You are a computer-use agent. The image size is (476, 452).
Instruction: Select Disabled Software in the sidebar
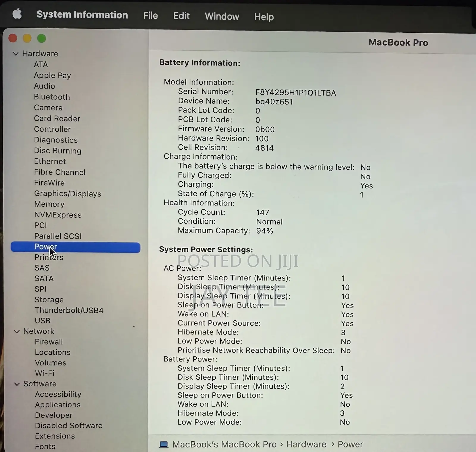(x=69, y=426)
